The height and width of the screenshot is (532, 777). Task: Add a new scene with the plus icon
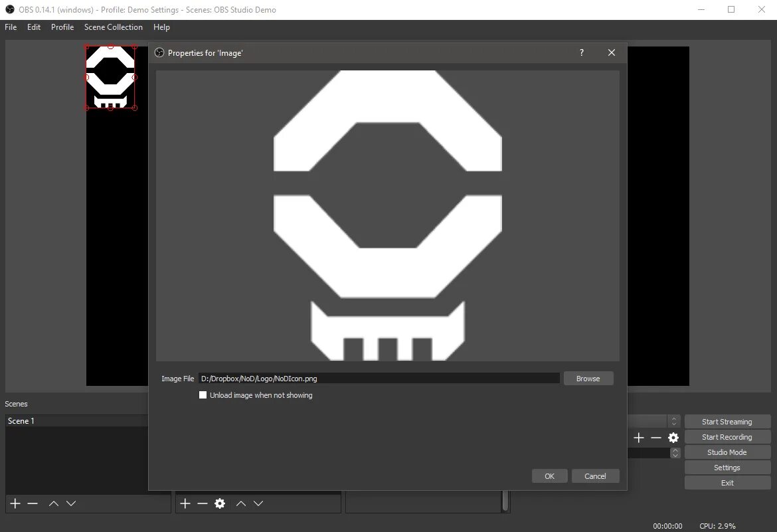15,503
